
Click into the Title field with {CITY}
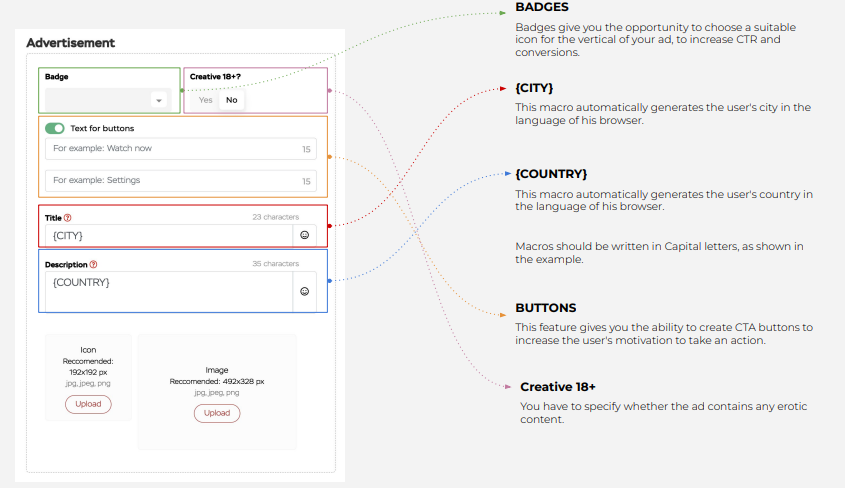click(x=169, y=235)
